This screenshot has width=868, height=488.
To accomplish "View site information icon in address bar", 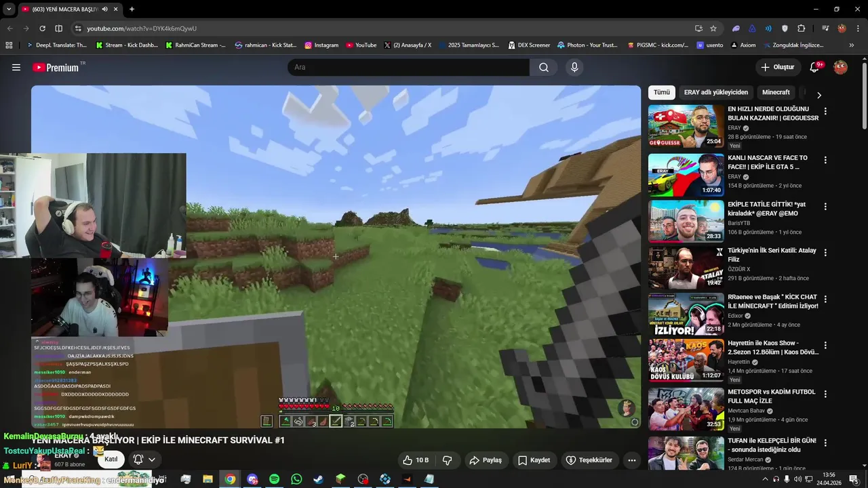I will pyautogui.click(x=78, y=28).
